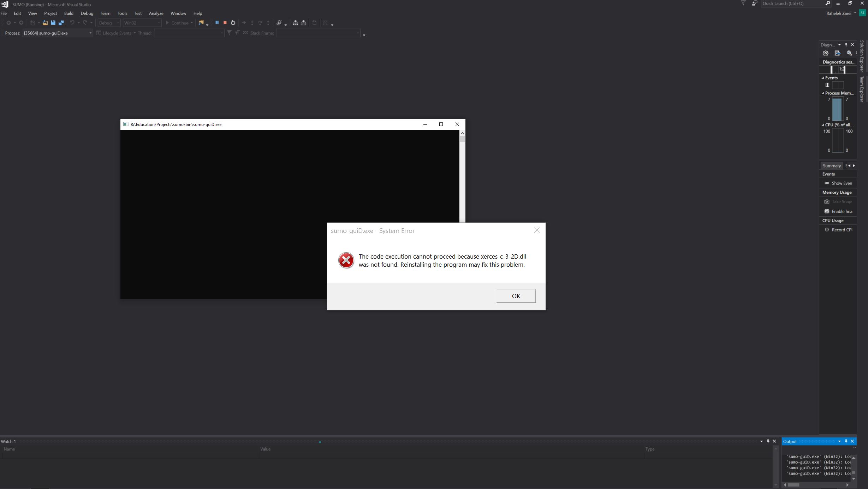Click the Undo toolbar icon

coord(72,23)
